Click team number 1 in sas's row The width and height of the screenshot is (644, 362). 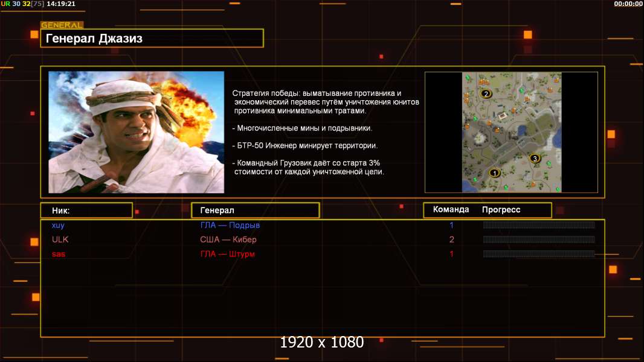[x=451, y=254]
